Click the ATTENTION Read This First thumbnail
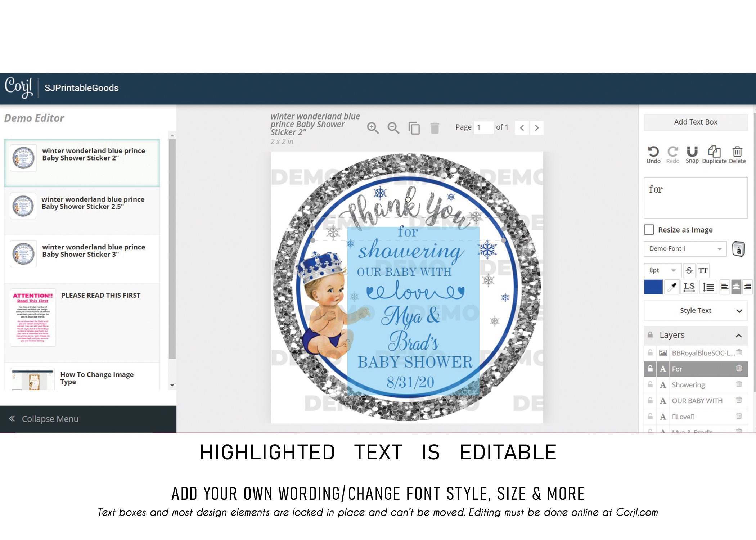 coord(33,318)
